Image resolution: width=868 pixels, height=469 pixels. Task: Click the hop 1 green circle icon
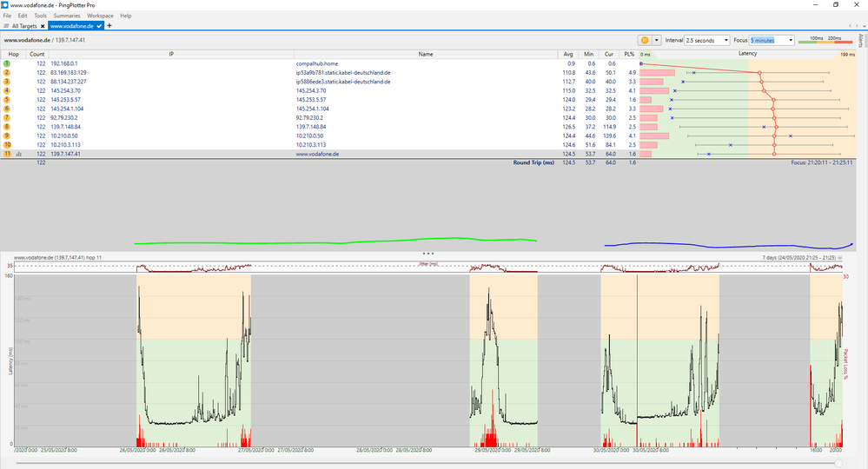7,63
